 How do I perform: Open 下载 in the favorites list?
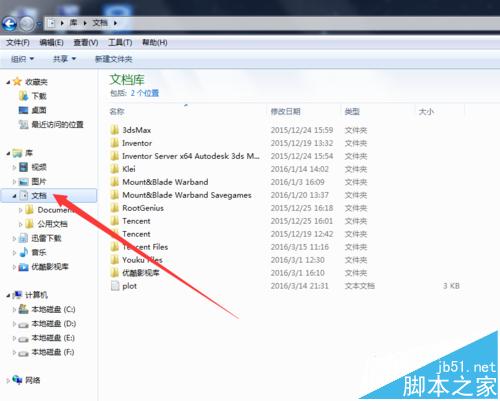click(39, 96)
